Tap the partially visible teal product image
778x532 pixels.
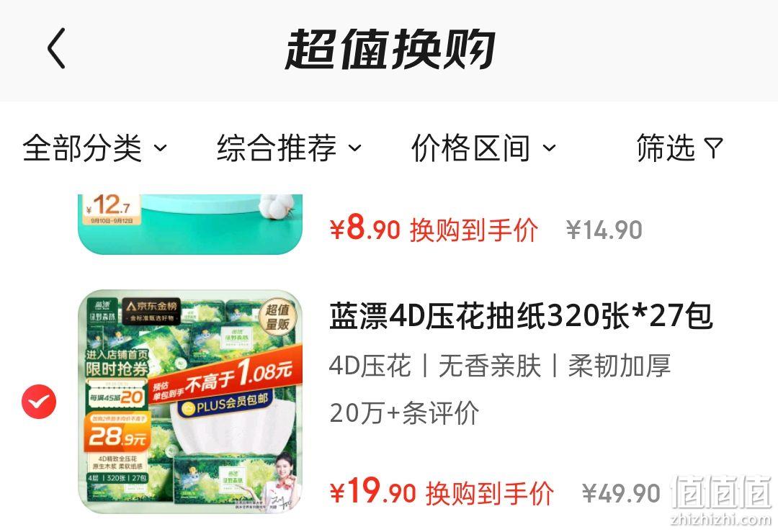(190, 224)
